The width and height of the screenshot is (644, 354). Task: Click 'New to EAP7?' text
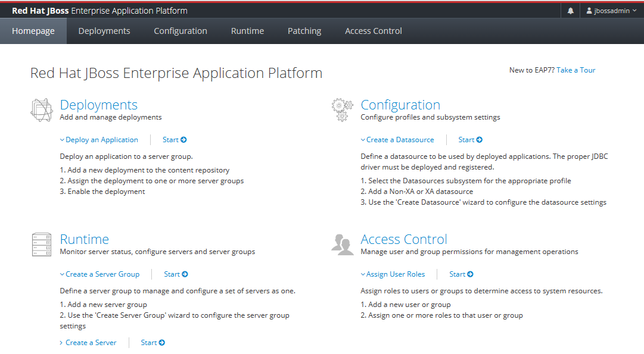point(532,70)
